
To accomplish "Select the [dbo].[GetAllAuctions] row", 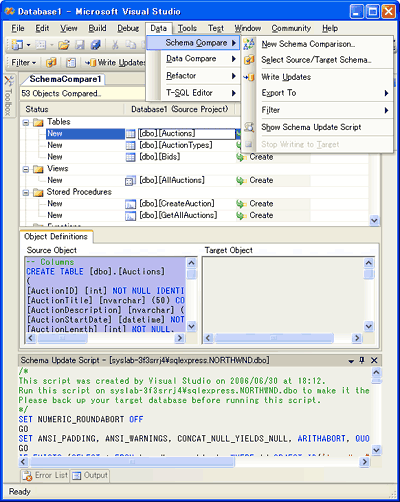I will click(x=178, y=215).
